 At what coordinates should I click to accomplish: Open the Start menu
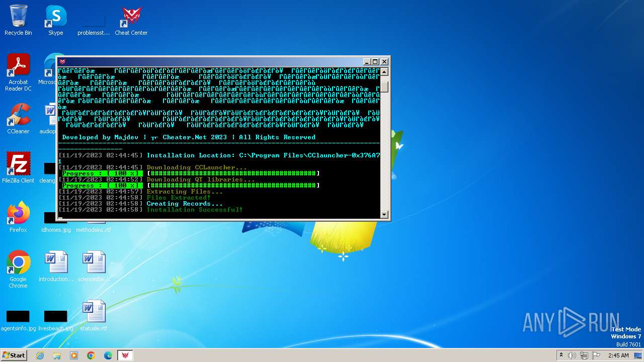pyautogui.click(x=14, y=355)
